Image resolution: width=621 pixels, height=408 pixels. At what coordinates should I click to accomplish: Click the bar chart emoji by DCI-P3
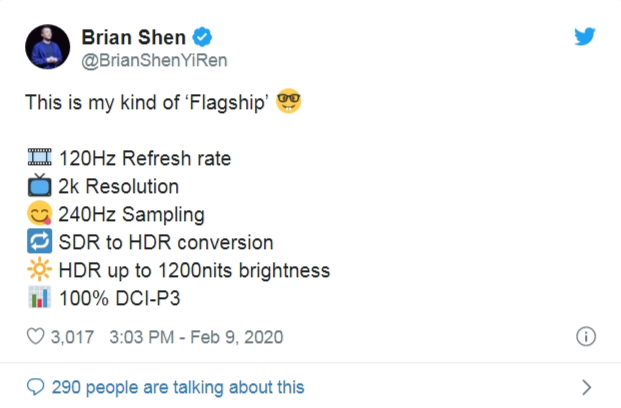41,298
